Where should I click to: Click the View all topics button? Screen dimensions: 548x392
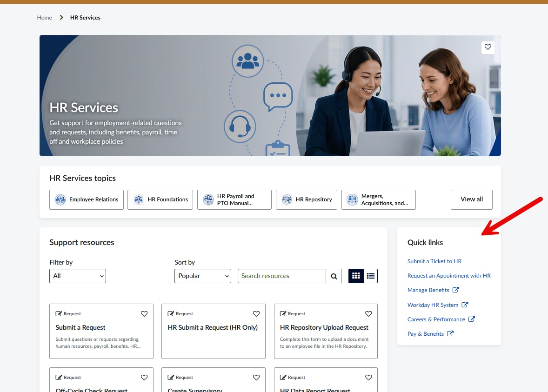(471, 199)
